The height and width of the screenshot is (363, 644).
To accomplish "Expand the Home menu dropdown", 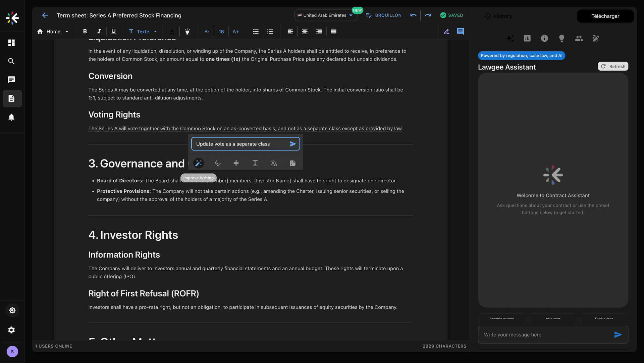I will (53, 32).
